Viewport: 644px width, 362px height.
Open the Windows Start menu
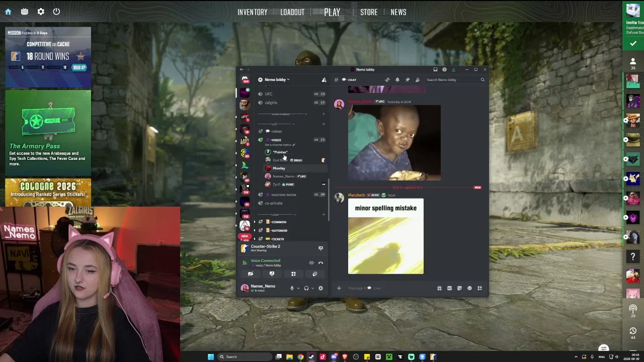point(211,356)
